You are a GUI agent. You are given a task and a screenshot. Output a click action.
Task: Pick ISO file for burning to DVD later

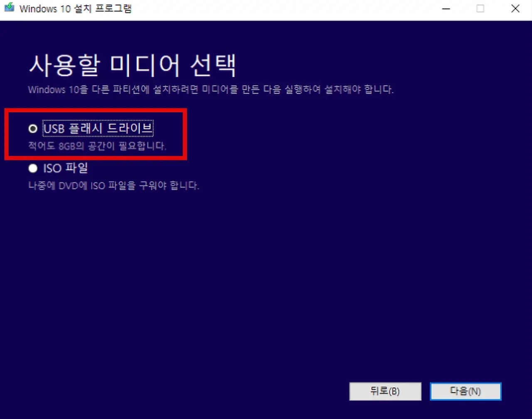tap(32, 168)
